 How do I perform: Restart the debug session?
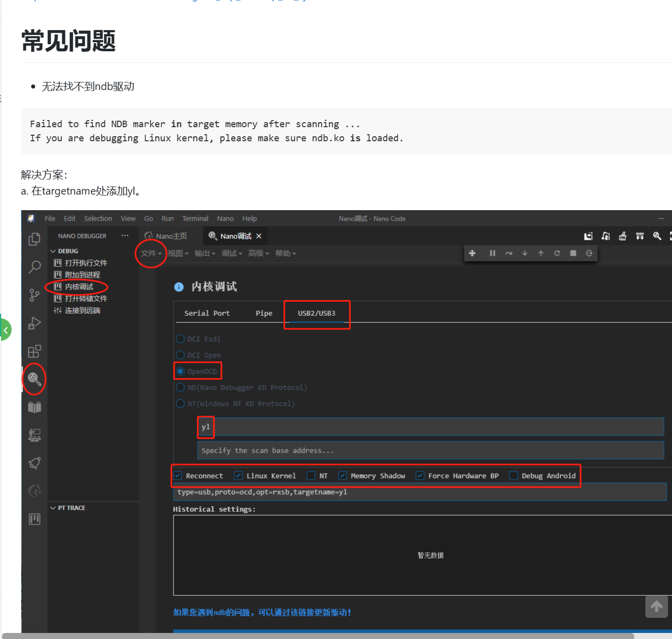point(557,253)
